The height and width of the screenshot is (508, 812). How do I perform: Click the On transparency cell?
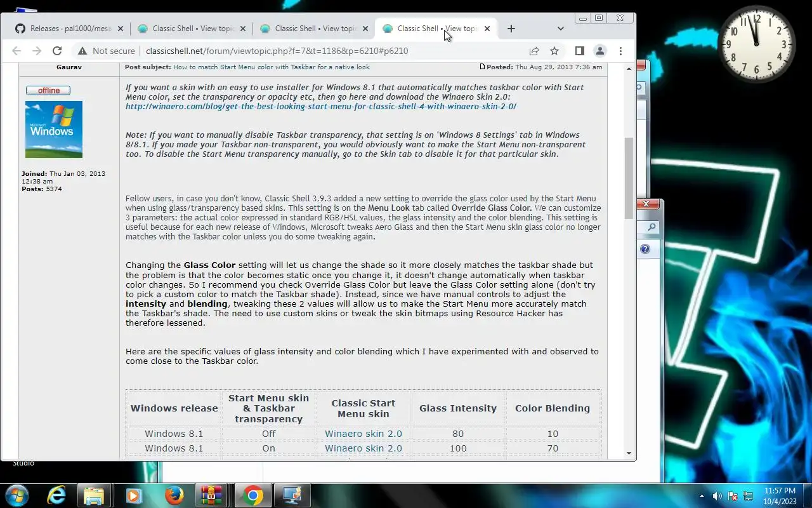269,448
